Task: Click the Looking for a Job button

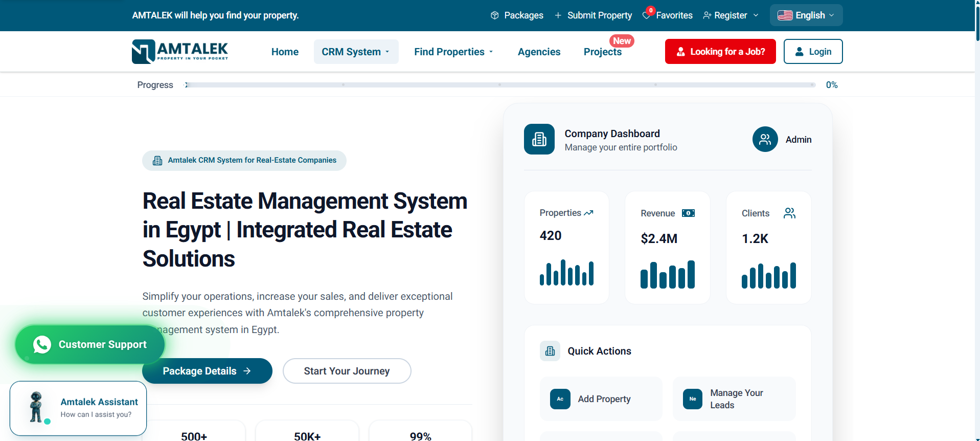Action: coord(720,52)
